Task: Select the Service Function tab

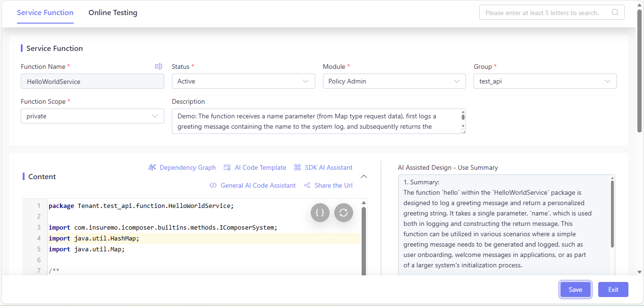Action: [x=45, y=13]
